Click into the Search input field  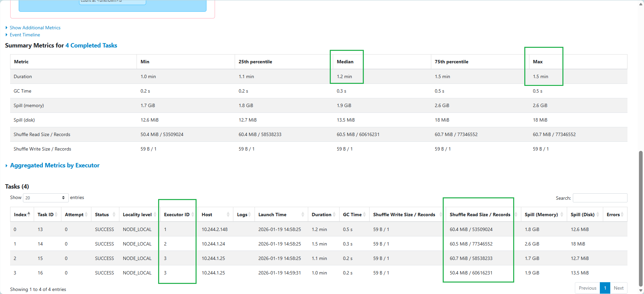tap(600, 198)
